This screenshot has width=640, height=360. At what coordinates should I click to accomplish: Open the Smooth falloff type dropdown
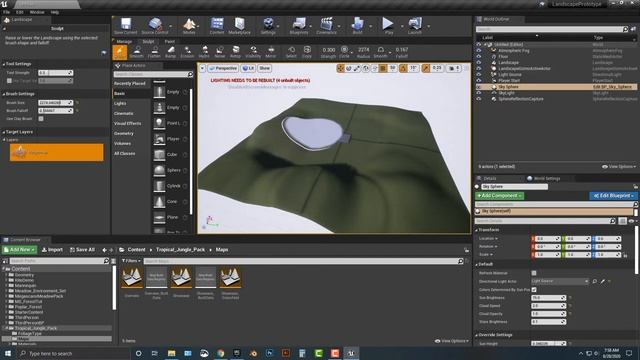(381, 52)
